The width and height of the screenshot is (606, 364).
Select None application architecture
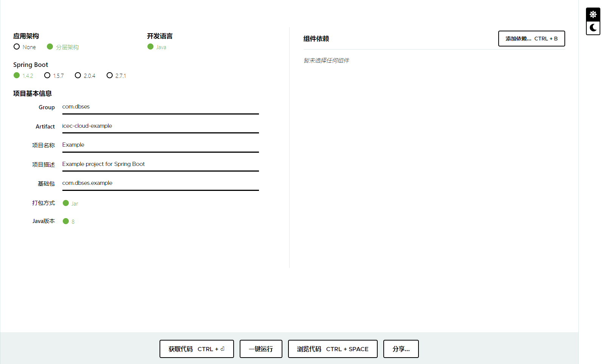(x=25, y=47)
